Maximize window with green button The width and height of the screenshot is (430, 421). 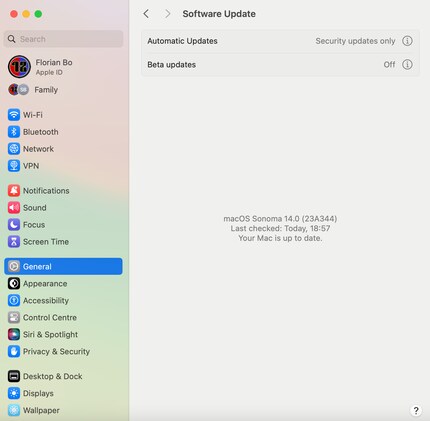click(38, 14)
